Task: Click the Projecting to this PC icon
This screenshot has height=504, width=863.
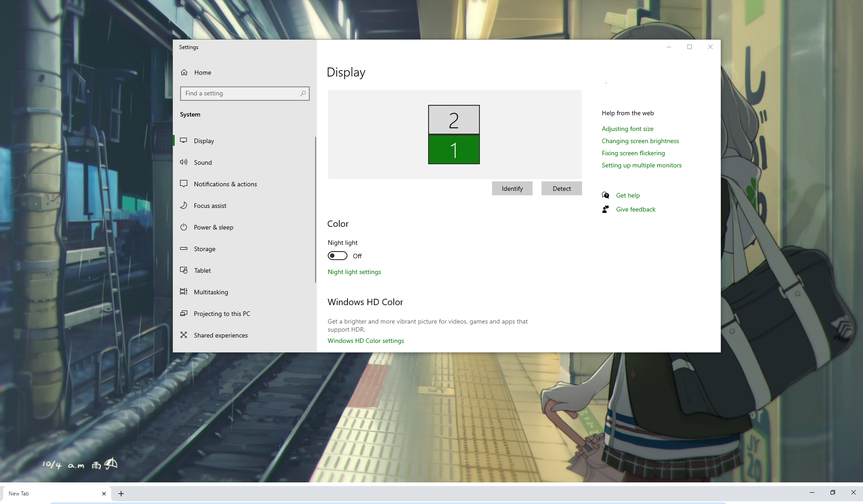Action: [x=184, y=313]
